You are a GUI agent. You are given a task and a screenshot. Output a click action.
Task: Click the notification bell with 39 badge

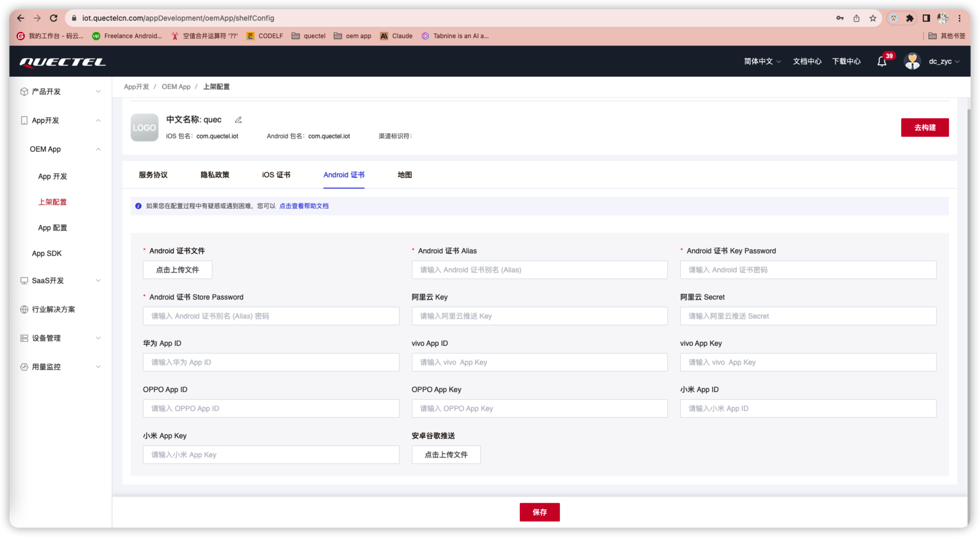882,62
